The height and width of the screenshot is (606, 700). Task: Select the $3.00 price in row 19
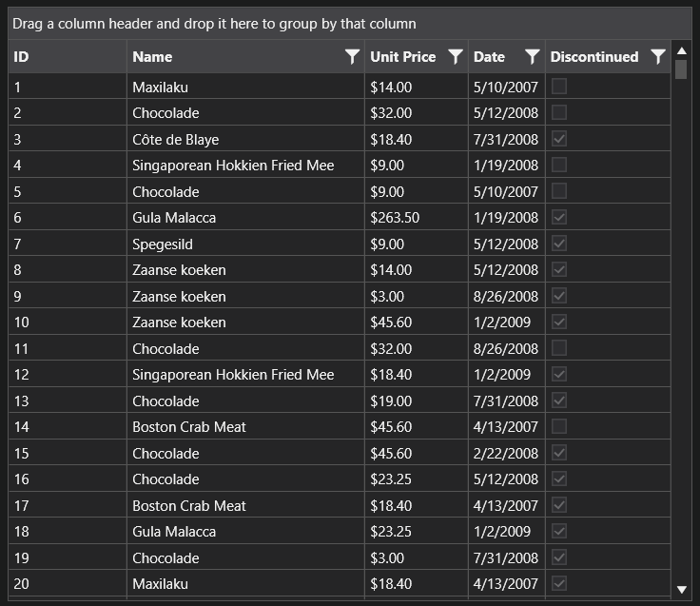[416, 557]
